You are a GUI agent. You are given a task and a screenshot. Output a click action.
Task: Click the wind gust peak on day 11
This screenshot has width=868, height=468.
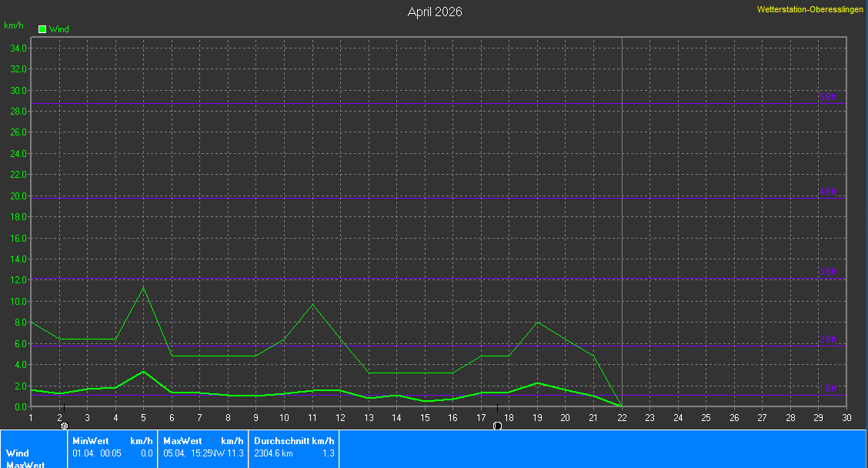click(x=312, y=305)
